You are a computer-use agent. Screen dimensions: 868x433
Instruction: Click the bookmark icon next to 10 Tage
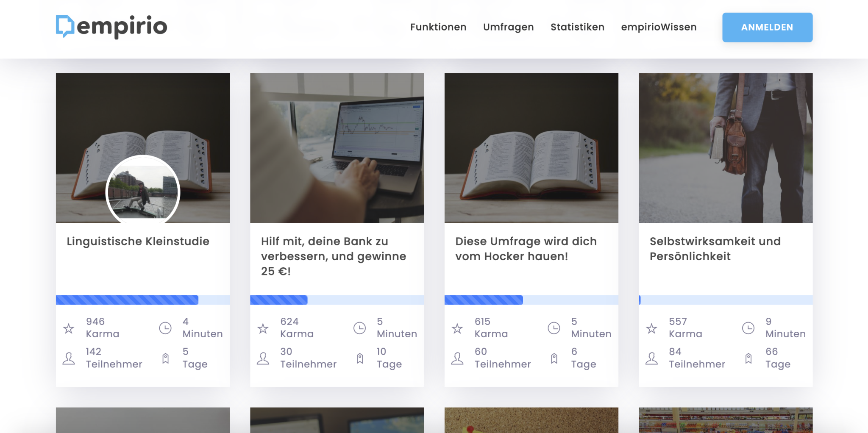[360, 358]
